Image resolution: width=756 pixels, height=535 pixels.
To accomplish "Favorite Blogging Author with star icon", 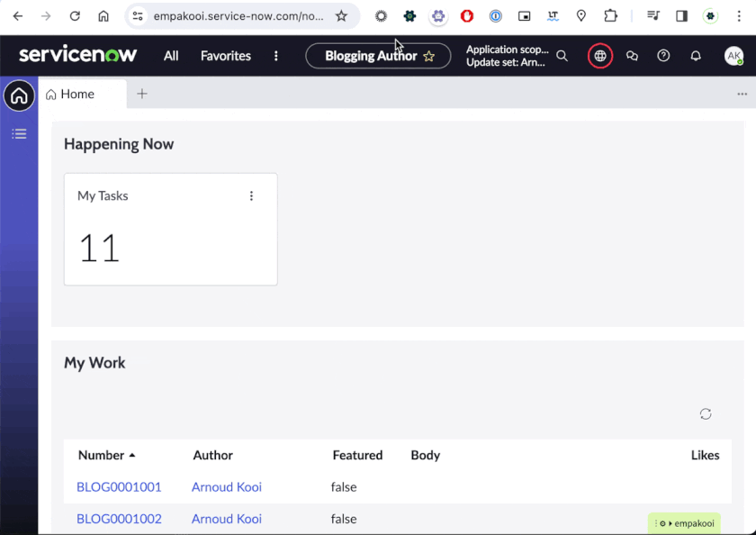I will (429, 56).
